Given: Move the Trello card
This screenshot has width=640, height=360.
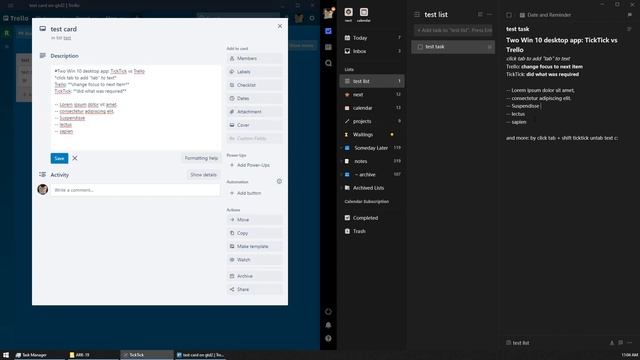Looking at the screenshot, I should (254, 220).
